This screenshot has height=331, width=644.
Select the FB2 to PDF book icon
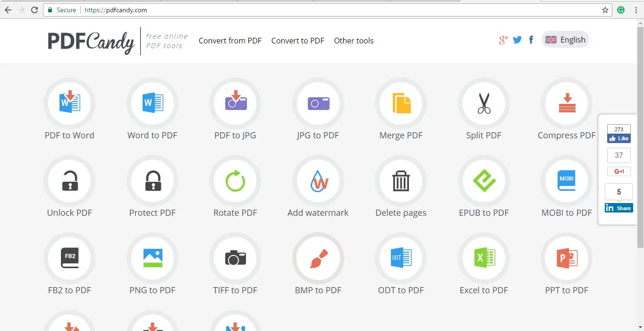point(69,258)
